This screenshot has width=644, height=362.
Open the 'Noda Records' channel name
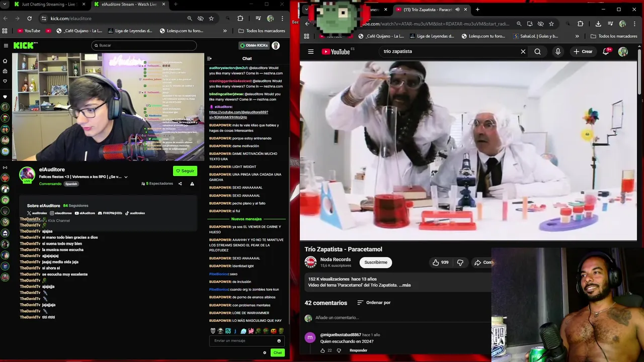click(x=335, y=259)
